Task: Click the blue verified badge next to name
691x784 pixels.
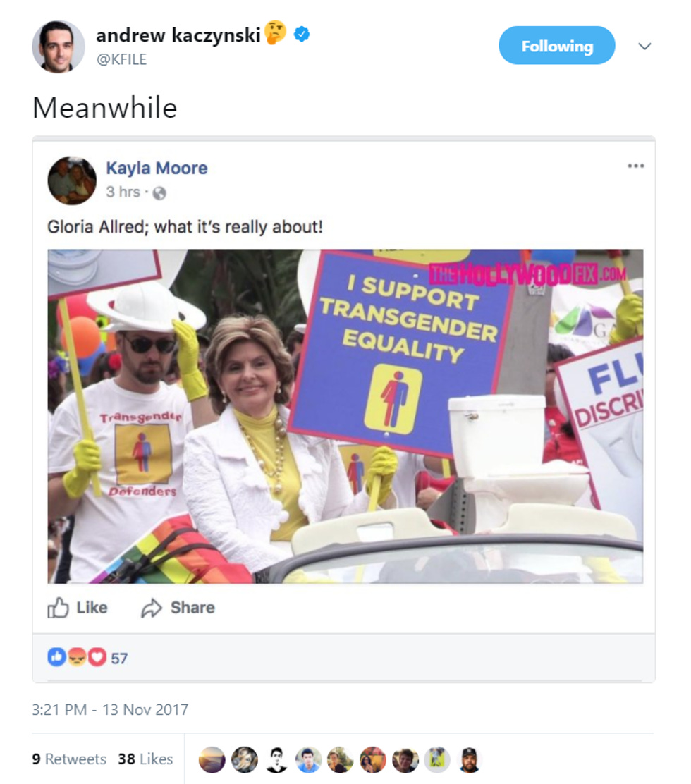Action: tap(302, 35)
